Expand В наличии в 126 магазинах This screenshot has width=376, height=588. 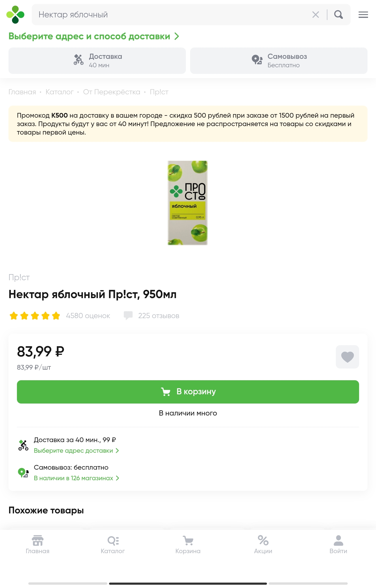76,478
